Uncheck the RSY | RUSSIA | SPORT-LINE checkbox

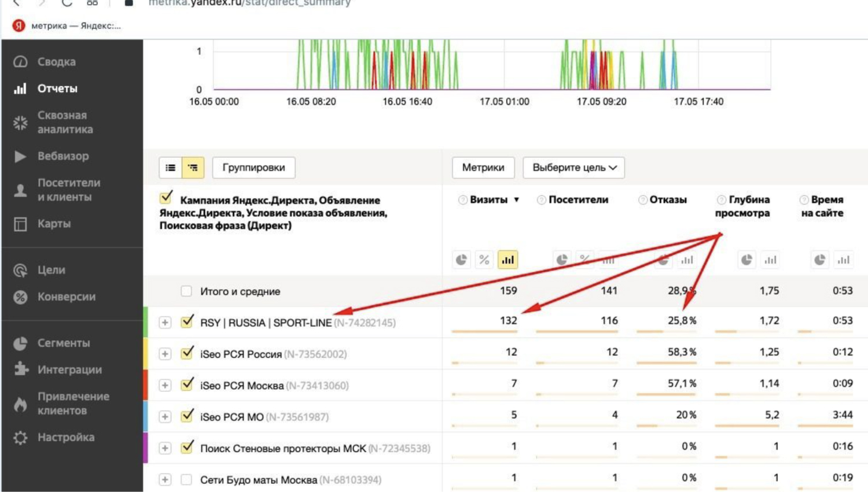click(187, 321)
